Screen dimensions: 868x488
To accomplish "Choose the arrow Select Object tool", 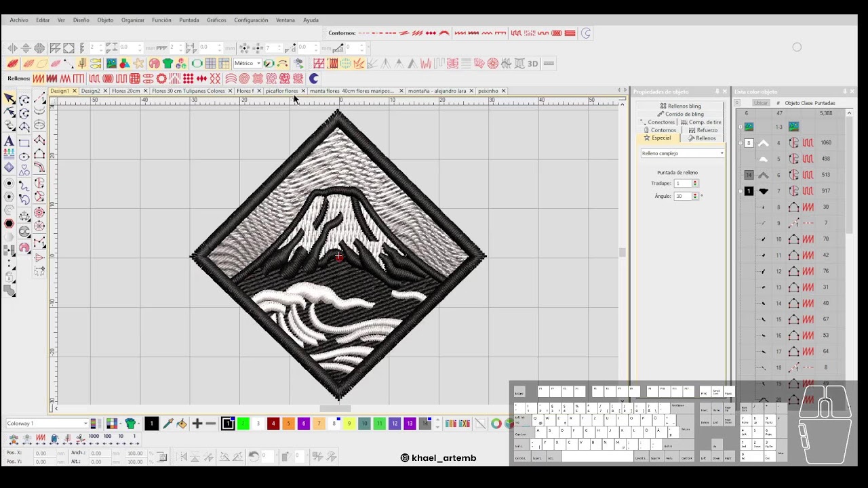I will (x=9, y=99).
